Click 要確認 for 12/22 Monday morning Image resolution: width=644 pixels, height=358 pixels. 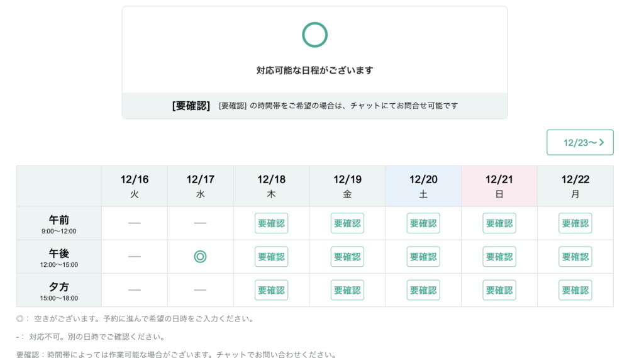click(x=575, y=223)
